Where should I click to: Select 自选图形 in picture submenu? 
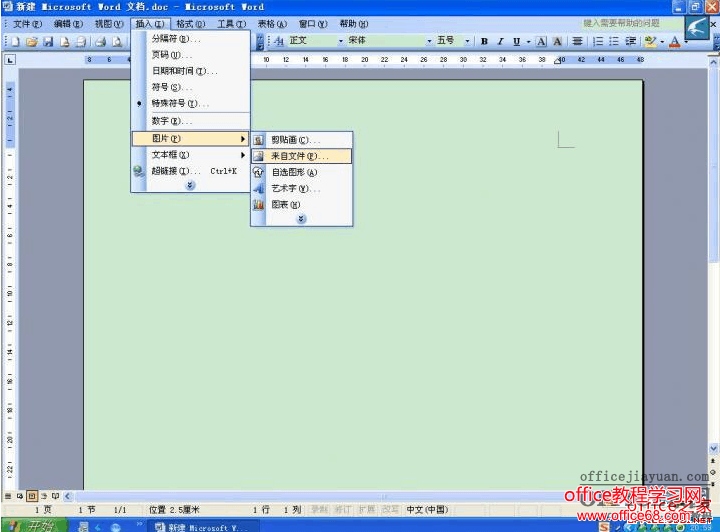(x=302, y=173)
